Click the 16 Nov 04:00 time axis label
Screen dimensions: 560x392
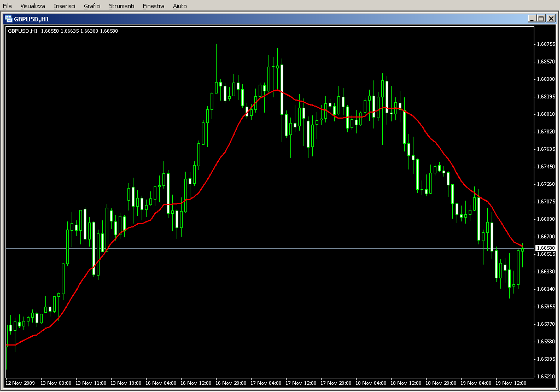point(161,383)
